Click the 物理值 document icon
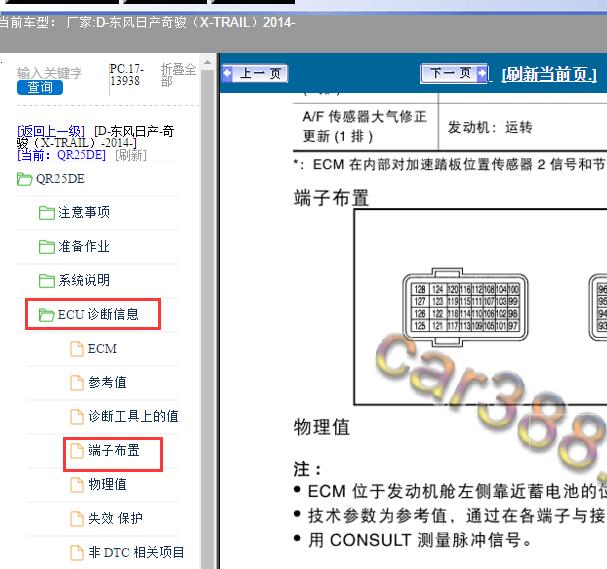The width and height of the screenshot is (607, 569). pos(77,485)
